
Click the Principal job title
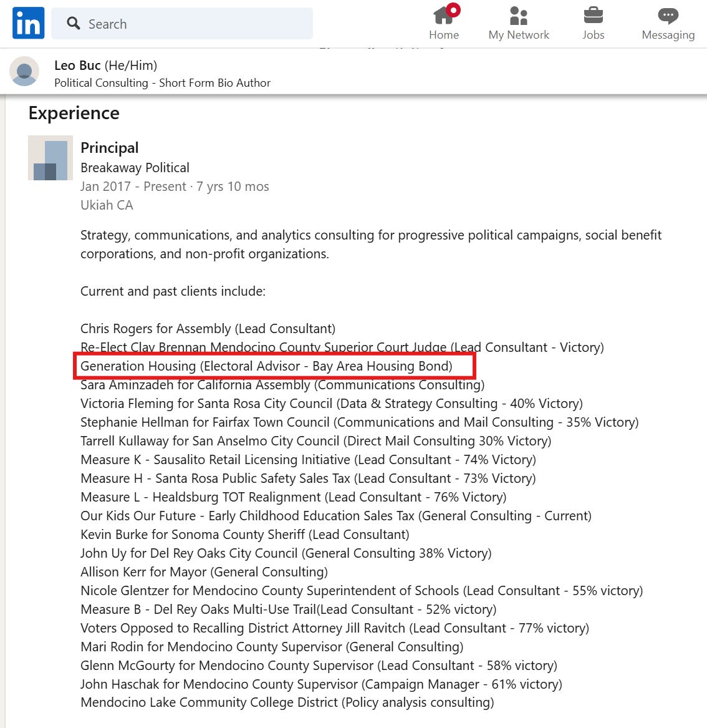[x=110, y=148]
